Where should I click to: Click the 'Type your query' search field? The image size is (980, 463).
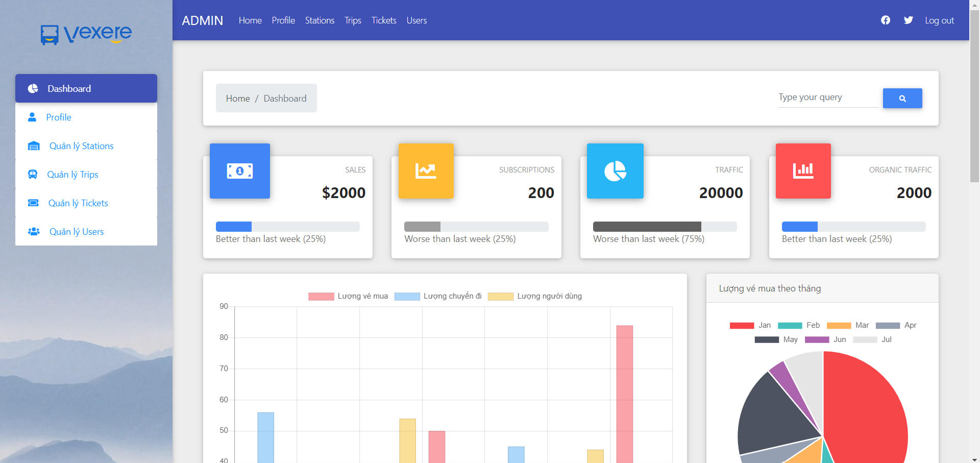point(828,98)
